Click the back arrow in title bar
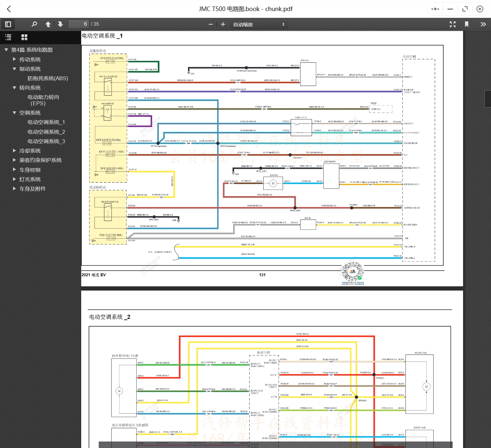This screenshot has width=491, height=448. [x=9, y=9]
